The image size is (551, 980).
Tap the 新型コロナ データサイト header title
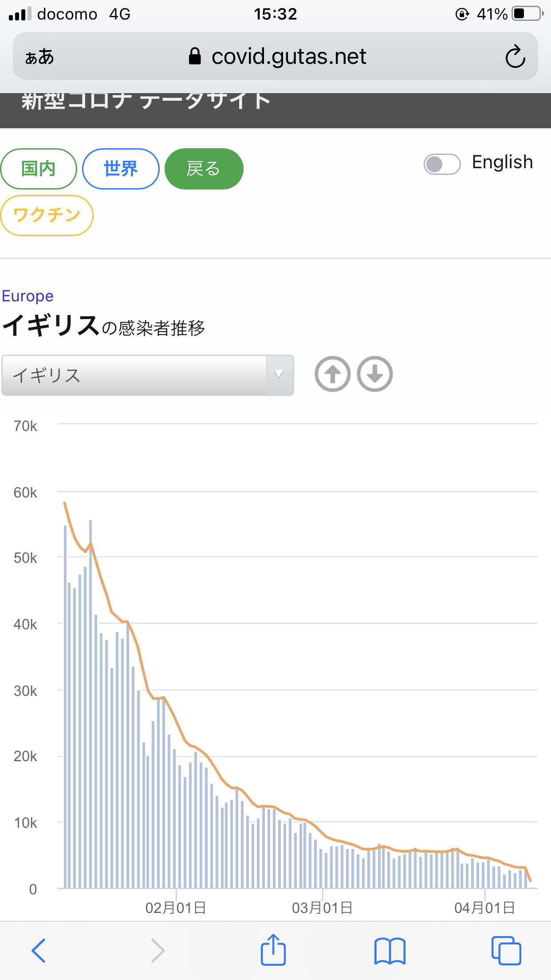tap(146, 101)
